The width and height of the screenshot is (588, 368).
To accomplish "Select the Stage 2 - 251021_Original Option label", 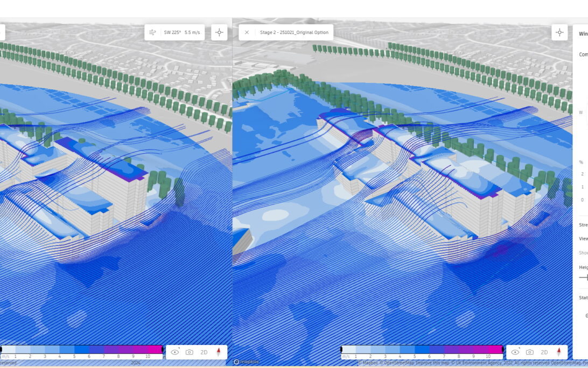I will [x=294, y=32].
